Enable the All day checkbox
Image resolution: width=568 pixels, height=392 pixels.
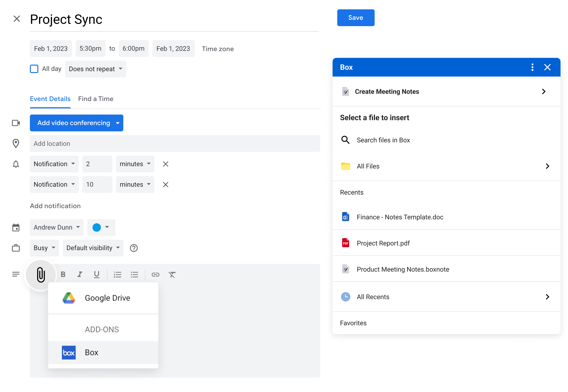(34, 69)
